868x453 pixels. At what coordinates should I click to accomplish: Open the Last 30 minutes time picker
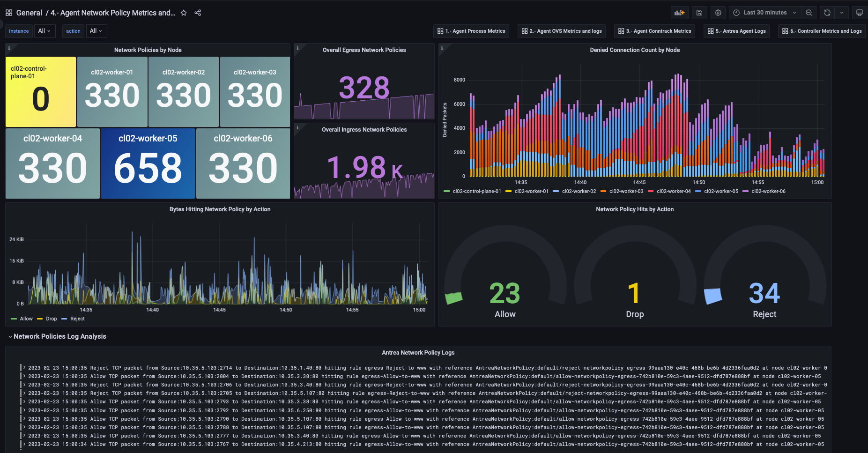(x=764, y=13)
